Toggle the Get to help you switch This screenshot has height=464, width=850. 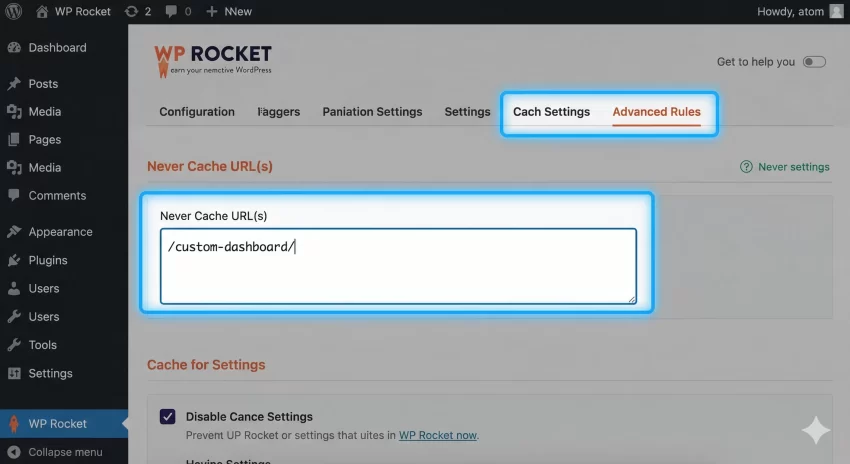click(814, 62)
